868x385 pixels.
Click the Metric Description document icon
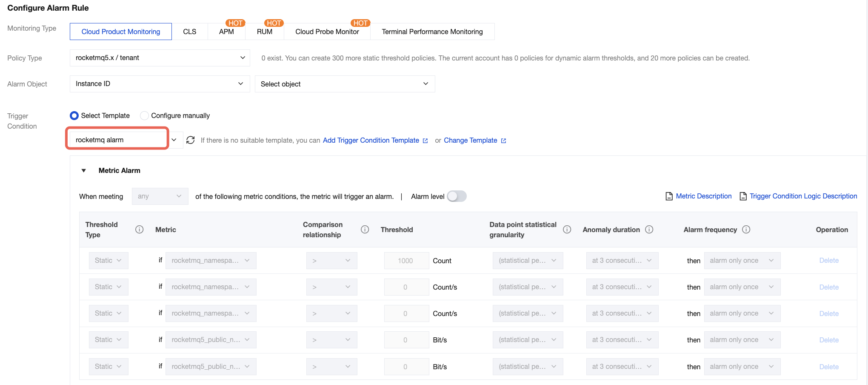[x=669, y=196]
